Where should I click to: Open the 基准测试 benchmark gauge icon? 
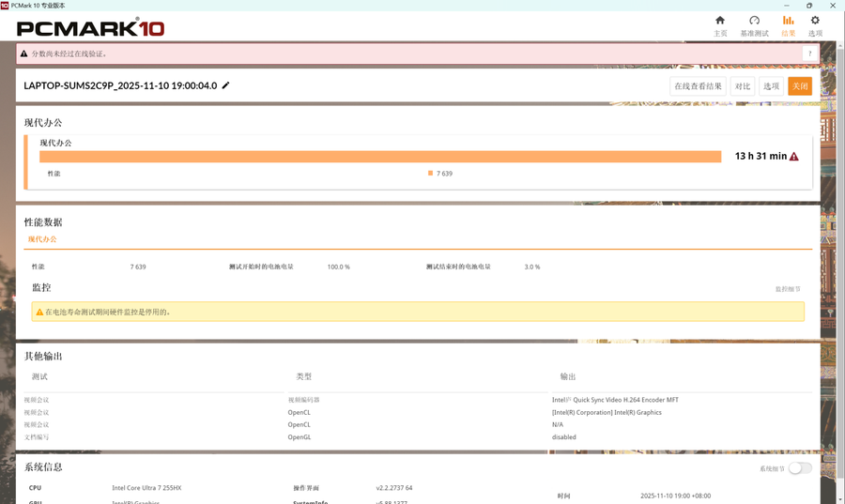click(754, 21)
